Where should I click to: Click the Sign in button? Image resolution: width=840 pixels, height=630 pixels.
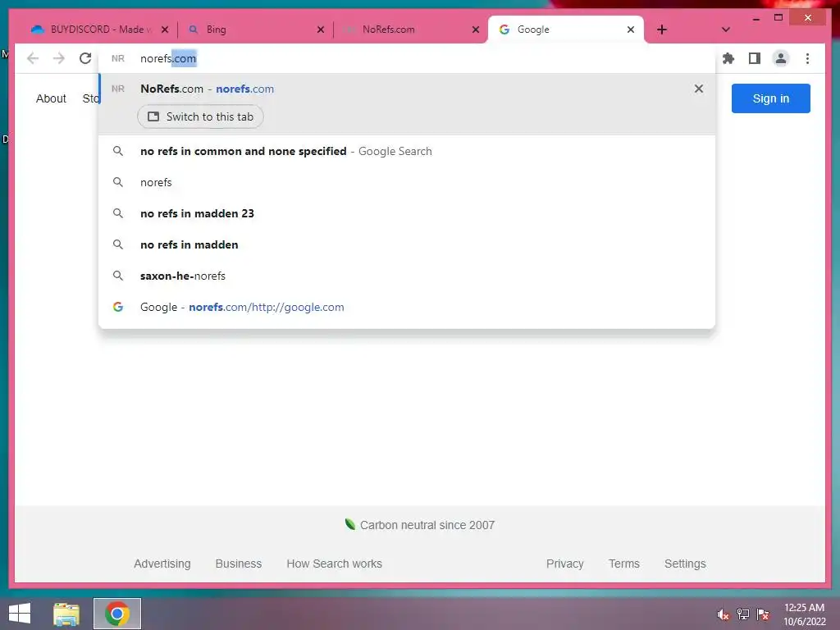pos(771,98)
